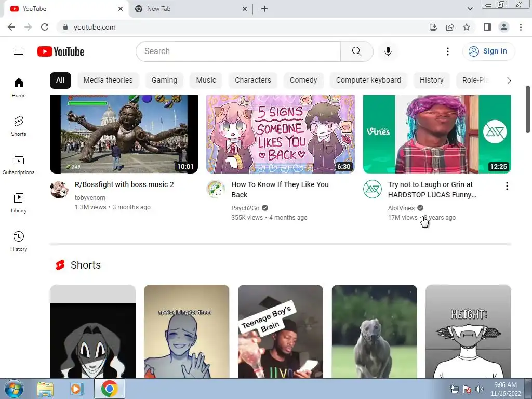Viewport: 532px width, 399px height.
Task: Click Psych2Go channel avatar
Action: tap(216, 189)
